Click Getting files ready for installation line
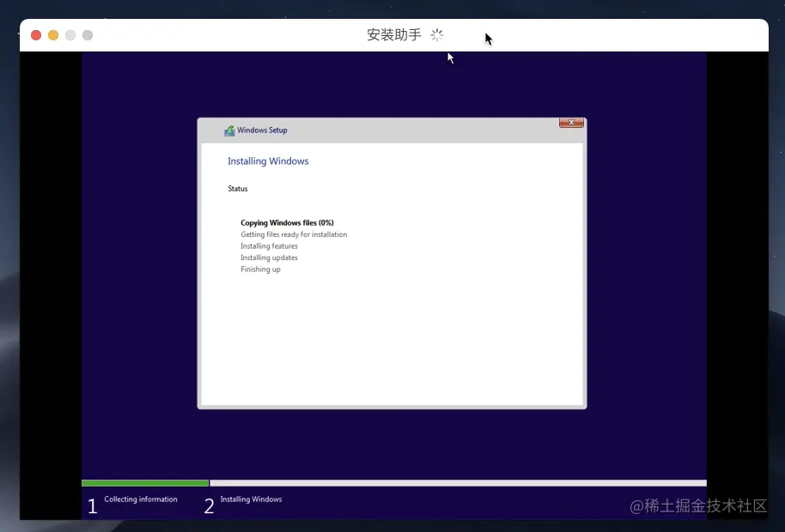Image resolution: width=785 pixels, height=532 pixels. point(294,234)
